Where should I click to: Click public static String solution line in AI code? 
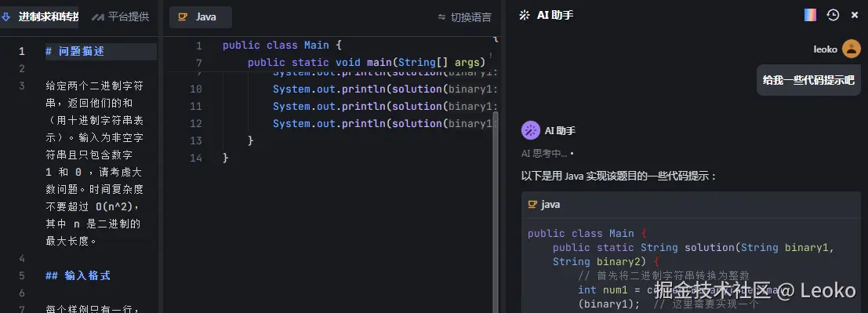pyautogui.click(x=693, y=247)
